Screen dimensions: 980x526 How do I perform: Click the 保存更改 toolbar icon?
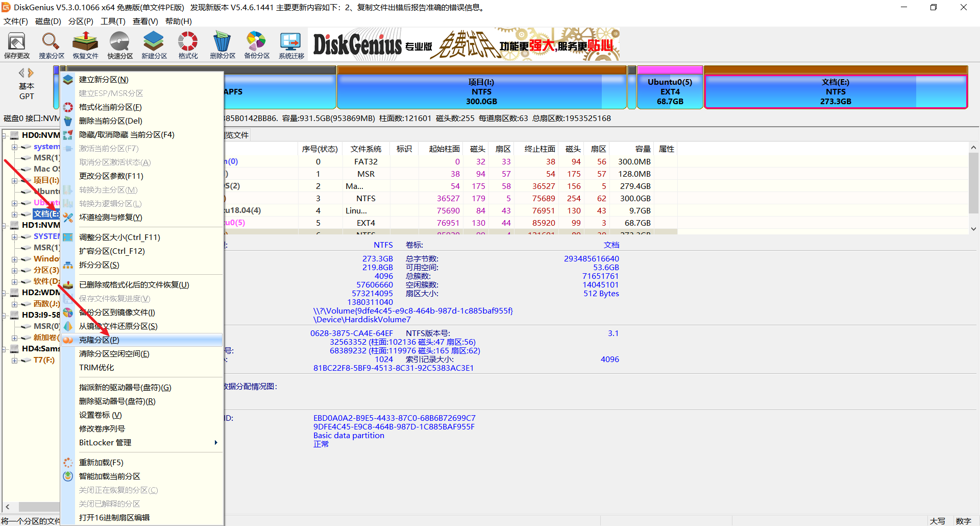coord(17,45)
